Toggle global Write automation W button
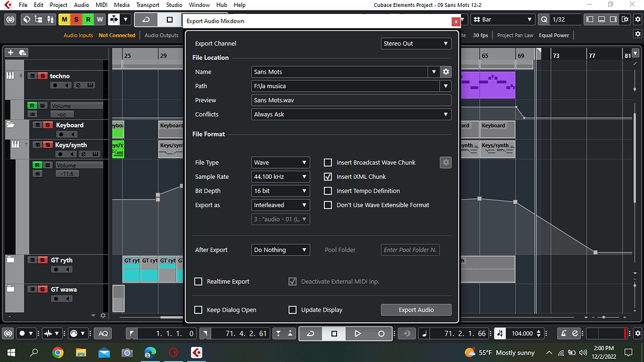This screenshot has width=644, height=362. pos(100,20)
